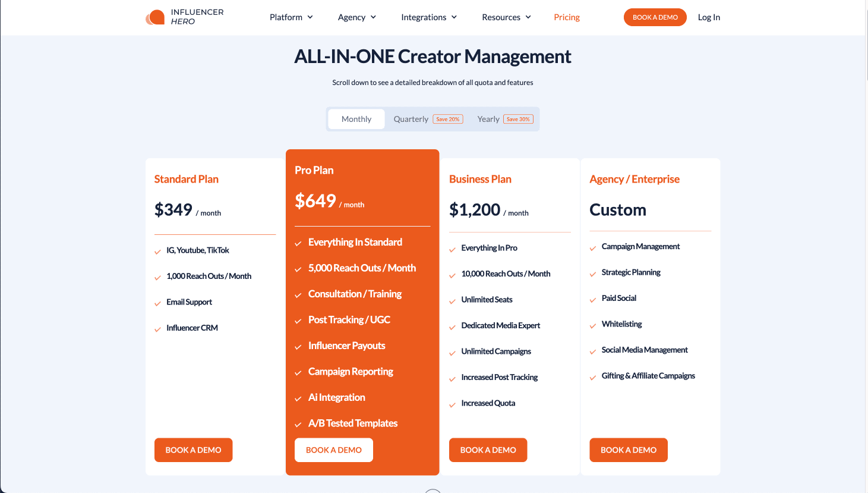Image resolution: width=868 pixels, height=493 pixels.
Task: Click the Dedicated Media Expert text
Action: coord(500,325)
